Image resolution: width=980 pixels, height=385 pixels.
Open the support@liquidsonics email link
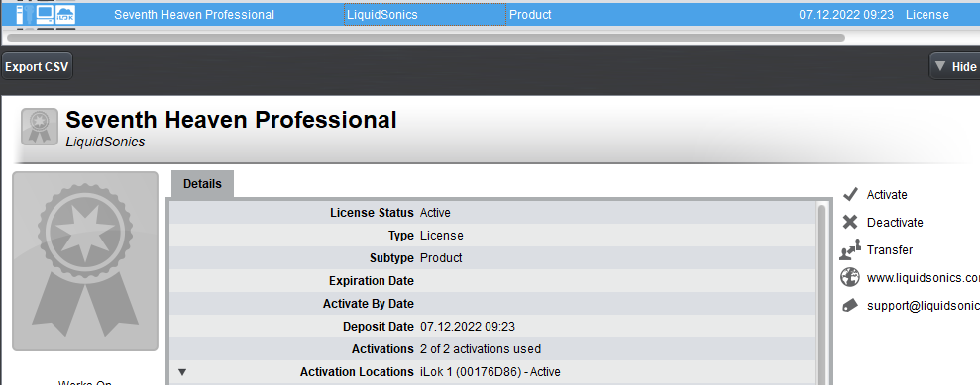coord(923,306)
